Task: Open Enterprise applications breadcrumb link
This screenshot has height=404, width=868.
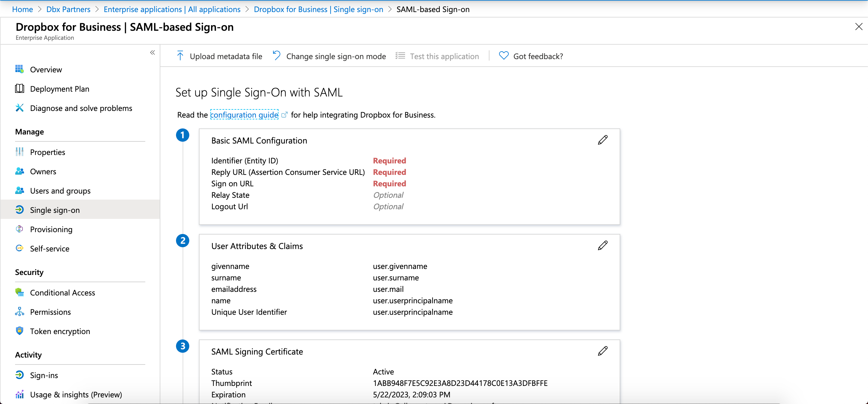Action: [x=172, y=9]
